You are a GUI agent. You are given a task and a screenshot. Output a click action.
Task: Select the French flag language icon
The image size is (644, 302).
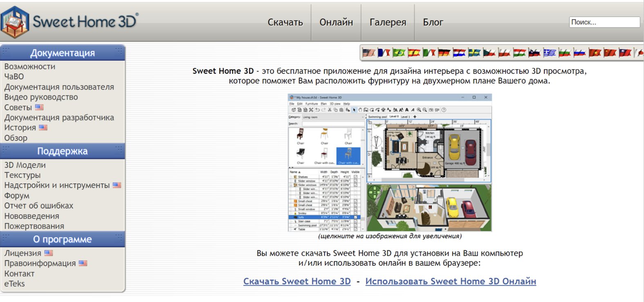coord(384,53)
